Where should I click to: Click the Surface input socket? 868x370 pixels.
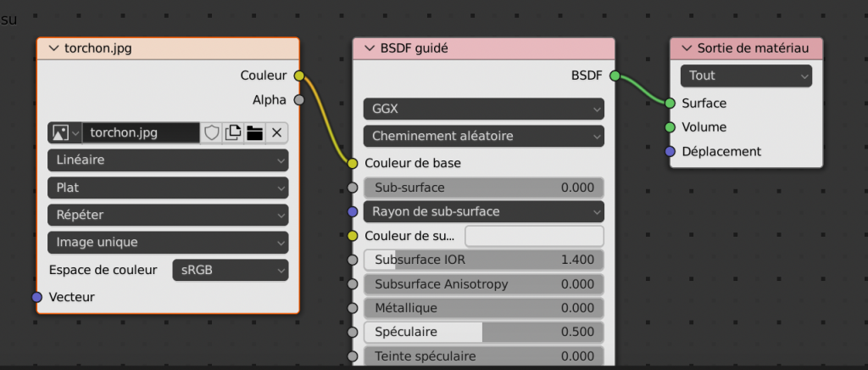[x=670, y=103]
